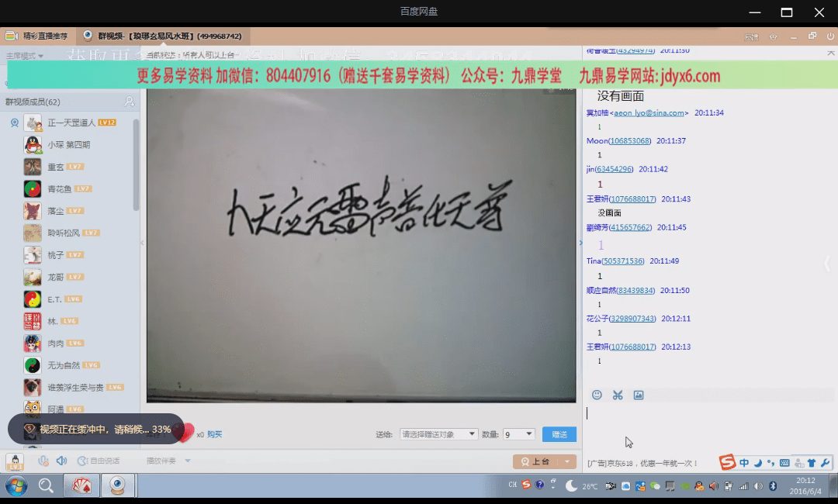
Task: Open the emoji picker in chat
Action: (597, 395)
